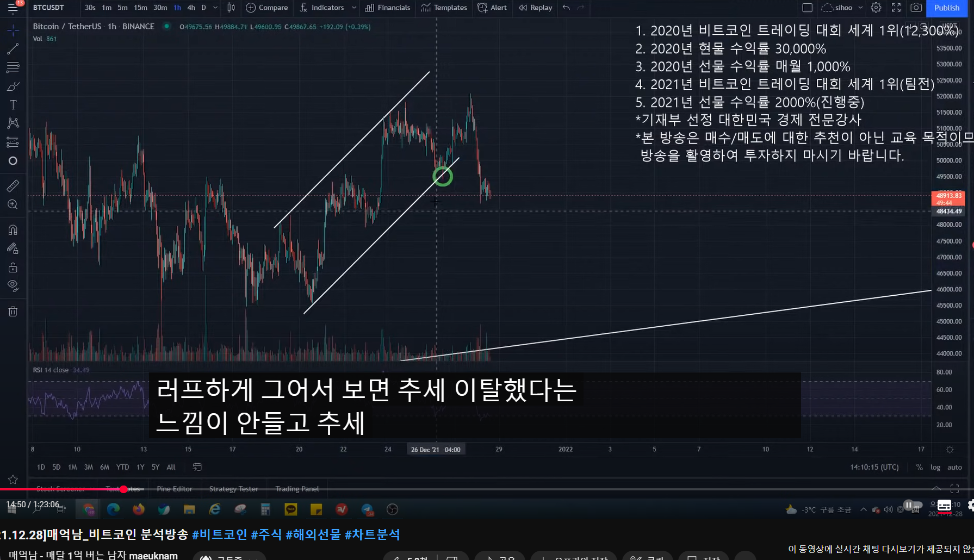Click Firefox icon in the taskbar

[x=139, y=509]
